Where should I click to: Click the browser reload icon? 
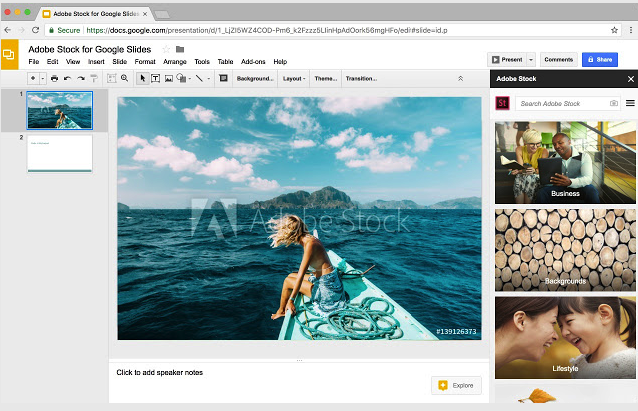[36, 30]
